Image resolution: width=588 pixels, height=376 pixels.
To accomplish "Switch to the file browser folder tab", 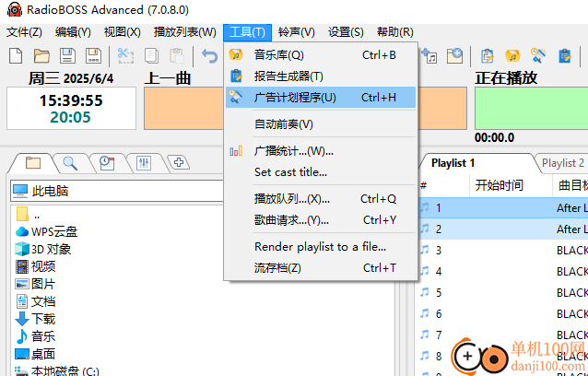I will point(33,163).
